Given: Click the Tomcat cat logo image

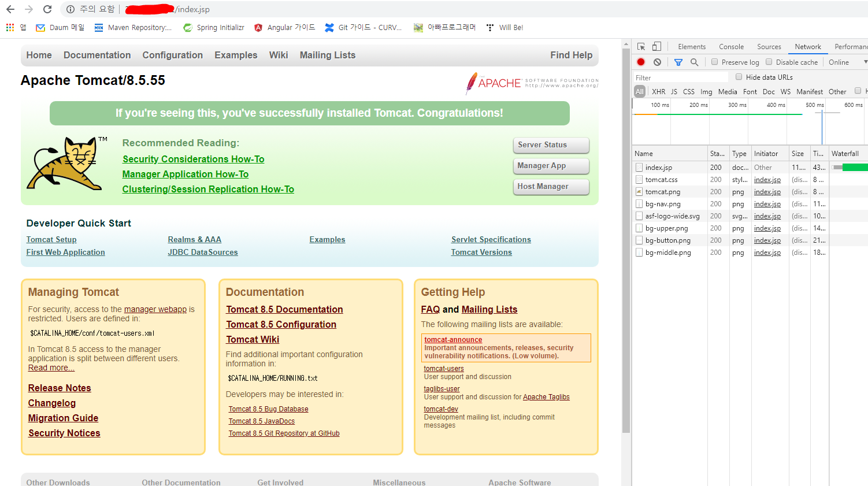Looking at the screenshot, I should pos(68,164).
